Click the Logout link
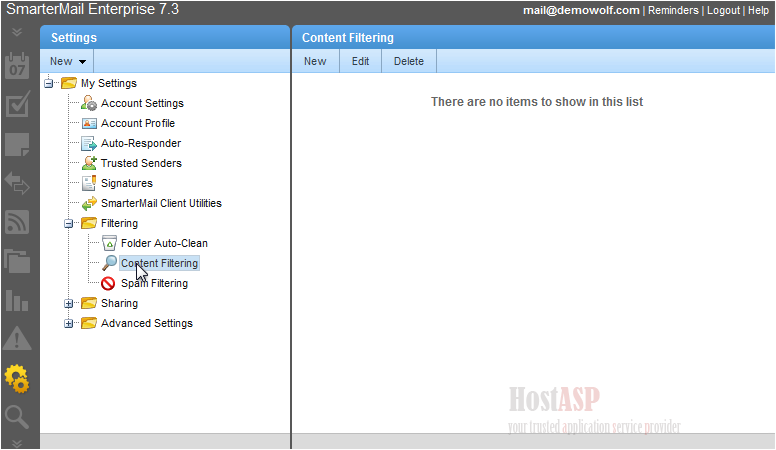 [723, 10]
